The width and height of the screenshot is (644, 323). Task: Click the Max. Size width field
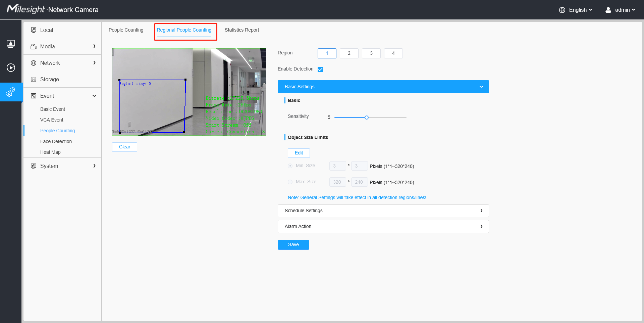tap(338, 182)
